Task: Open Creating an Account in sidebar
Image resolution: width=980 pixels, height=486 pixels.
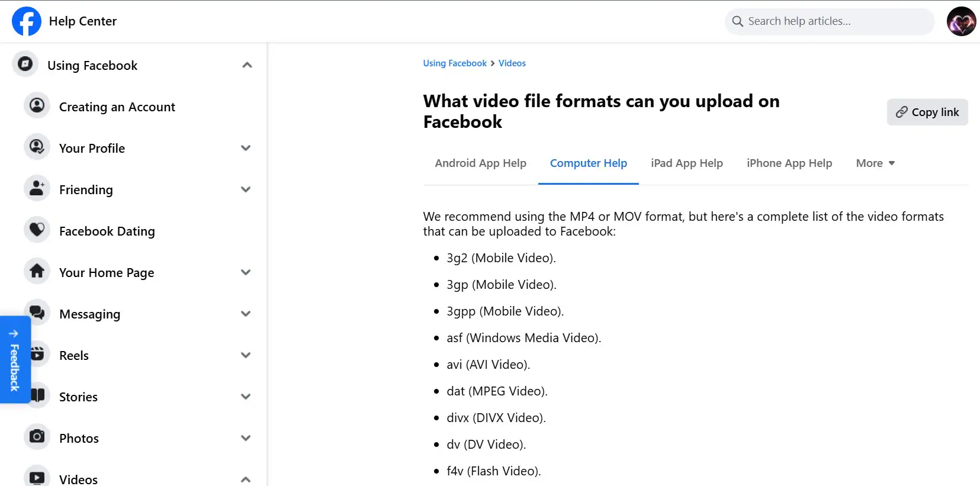Action: pyautogui.click(x=117, y=107)
